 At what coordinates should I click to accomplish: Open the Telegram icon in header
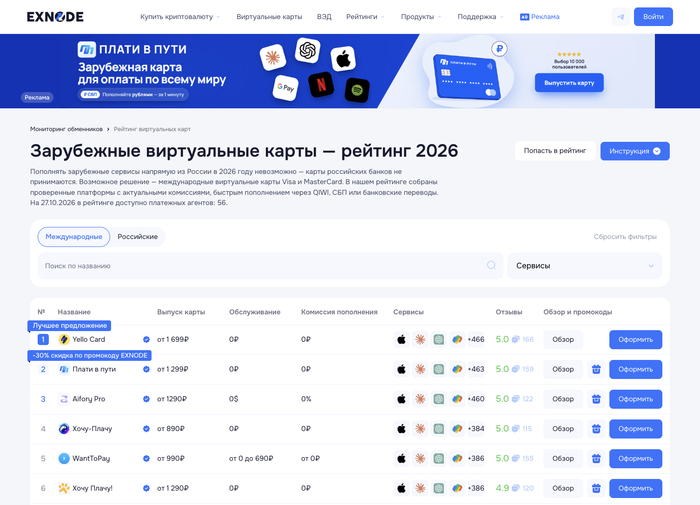click(621, 17)
